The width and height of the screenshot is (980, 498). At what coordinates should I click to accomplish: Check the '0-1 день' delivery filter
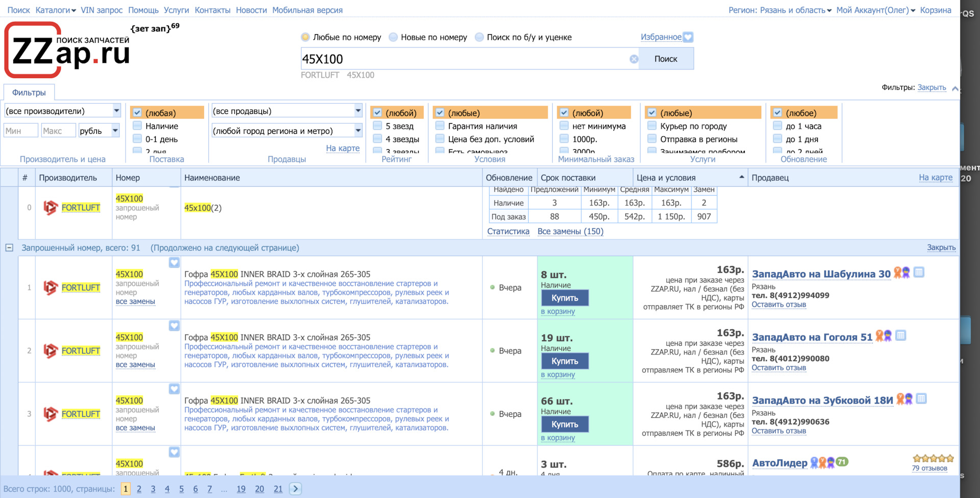pos(137,139)
